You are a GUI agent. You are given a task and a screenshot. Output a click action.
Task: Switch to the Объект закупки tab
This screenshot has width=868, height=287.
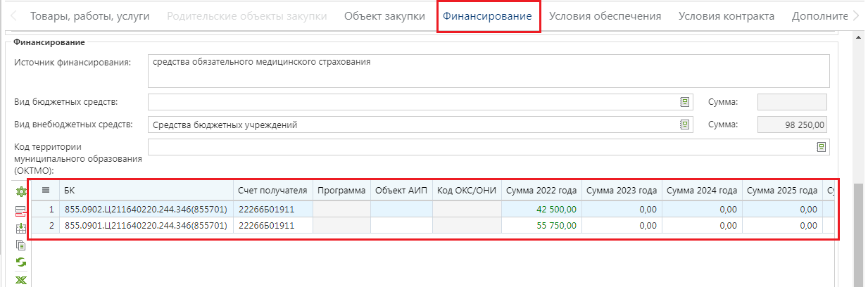[384, 16]
